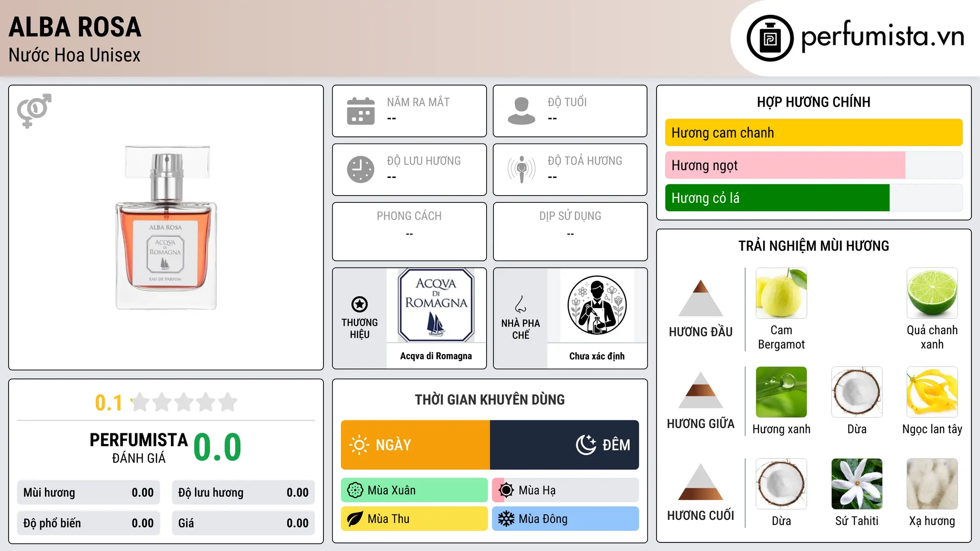Select the Sứ Tahiti flower image
The width and height of the screenshot is (980, 551).
tap(857, 484)
